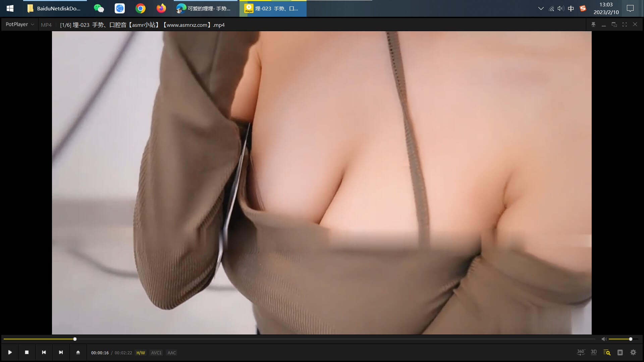The image size is (644, 362).
Task: Open PotPlayer settings gear icon
Action: [633, 353]
